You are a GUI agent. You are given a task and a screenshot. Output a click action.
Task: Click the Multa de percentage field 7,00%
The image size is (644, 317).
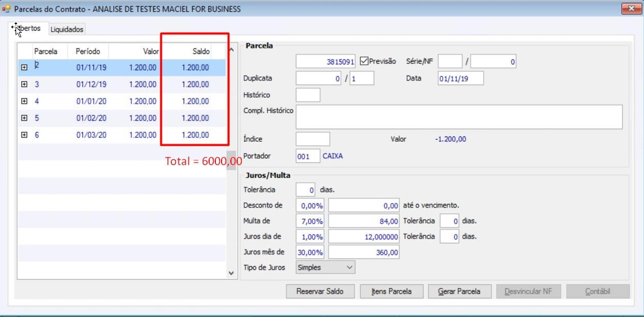(x=310, y=221)
